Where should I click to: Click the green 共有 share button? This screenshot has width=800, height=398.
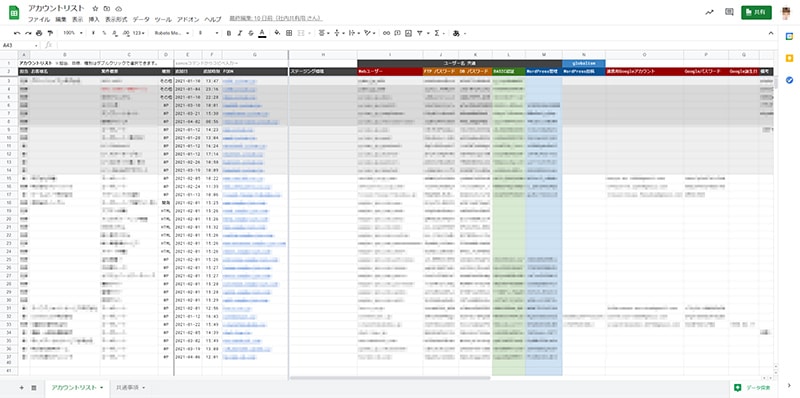(756, 13)
